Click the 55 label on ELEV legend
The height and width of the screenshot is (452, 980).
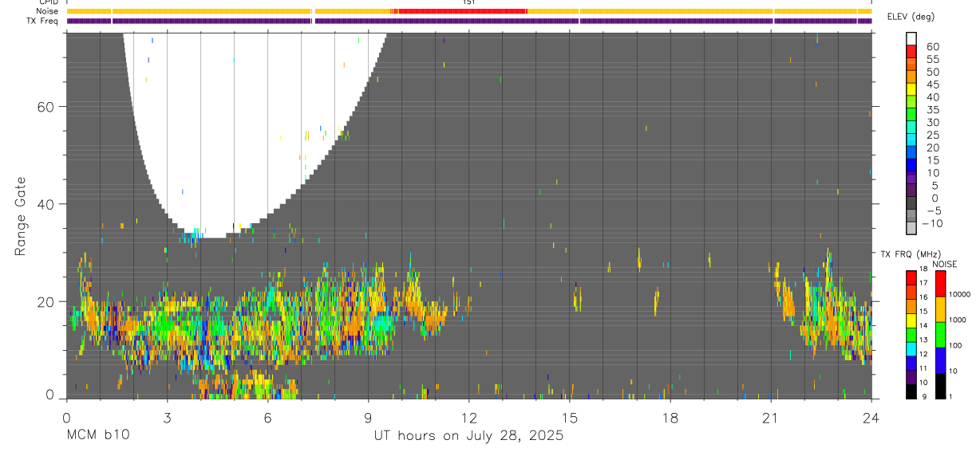tap(933, 59)
